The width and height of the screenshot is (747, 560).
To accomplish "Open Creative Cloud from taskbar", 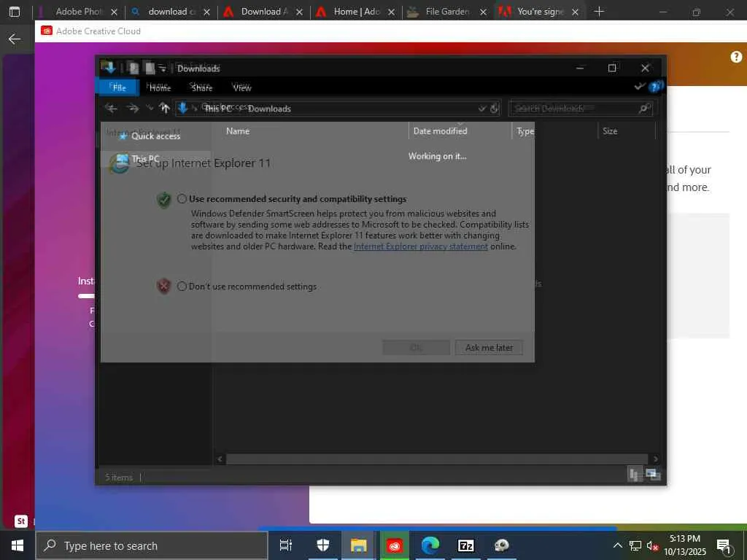I will click(395, 545).
